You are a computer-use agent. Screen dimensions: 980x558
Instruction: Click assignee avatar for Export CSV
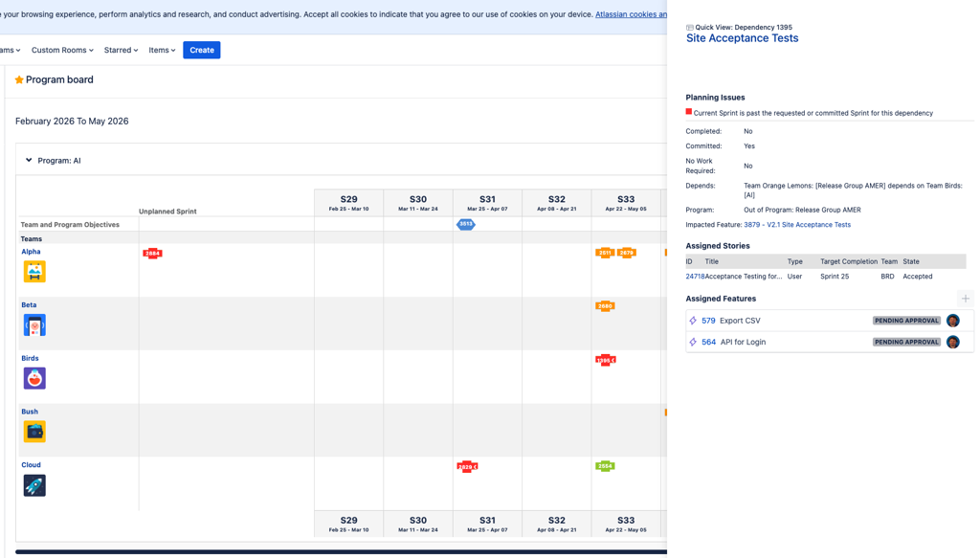click(952, 321)
